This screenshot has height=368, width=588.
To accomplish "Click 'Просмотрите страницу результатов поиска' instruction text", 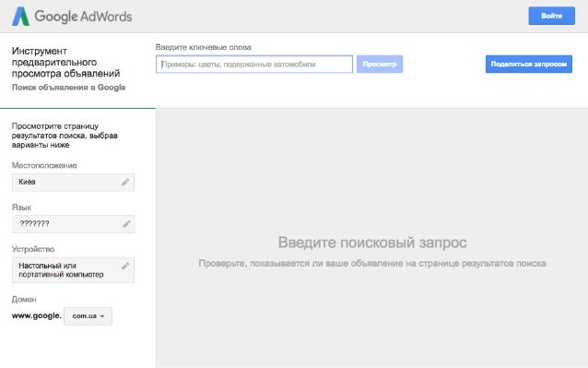I will pyautogui.click(x=65, y=136).
